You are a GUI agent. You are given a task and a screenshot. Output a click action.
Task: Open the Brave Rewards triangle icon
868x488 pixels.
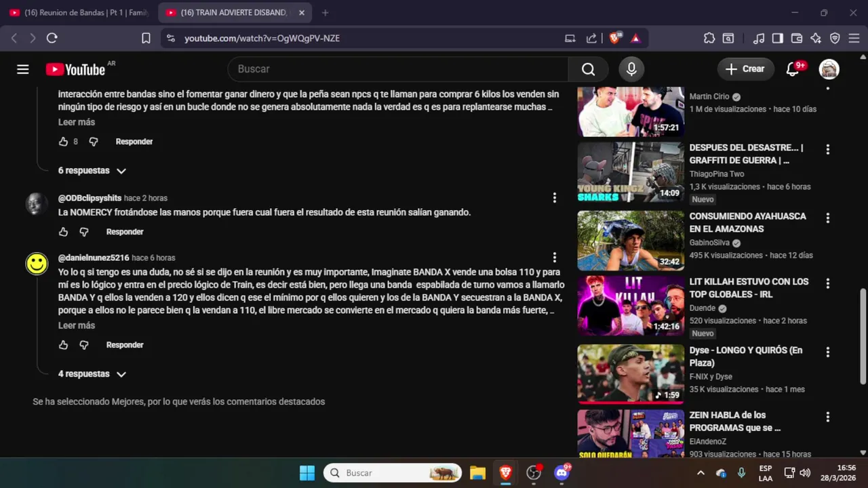635,39
